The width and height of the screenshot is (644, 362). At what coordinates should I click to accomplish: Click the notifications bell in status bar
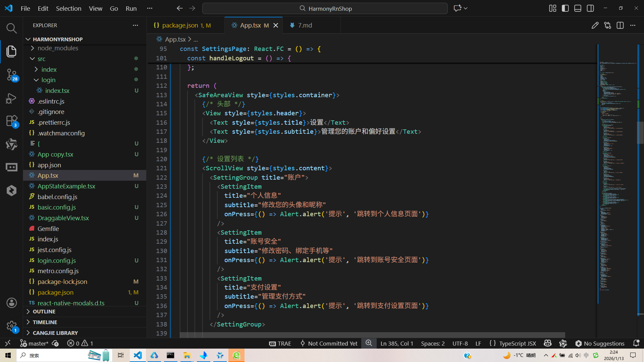point(636,343)
